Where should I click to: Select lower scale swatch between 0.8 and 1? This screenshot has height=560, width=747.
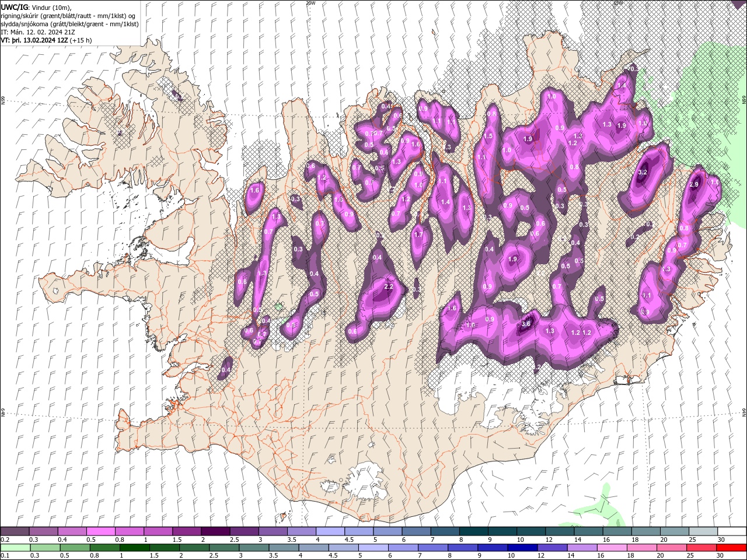[104, 548]
